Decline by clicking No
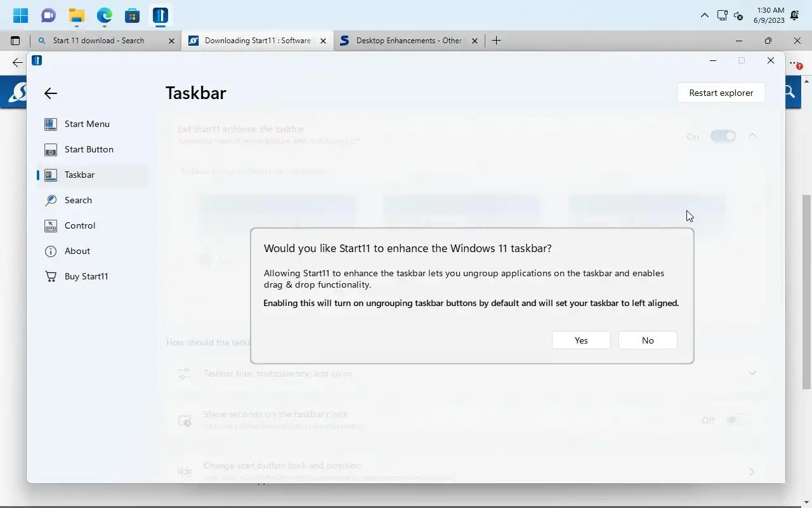The width and height of the screenshot is (812, 508). pos(648,340)
